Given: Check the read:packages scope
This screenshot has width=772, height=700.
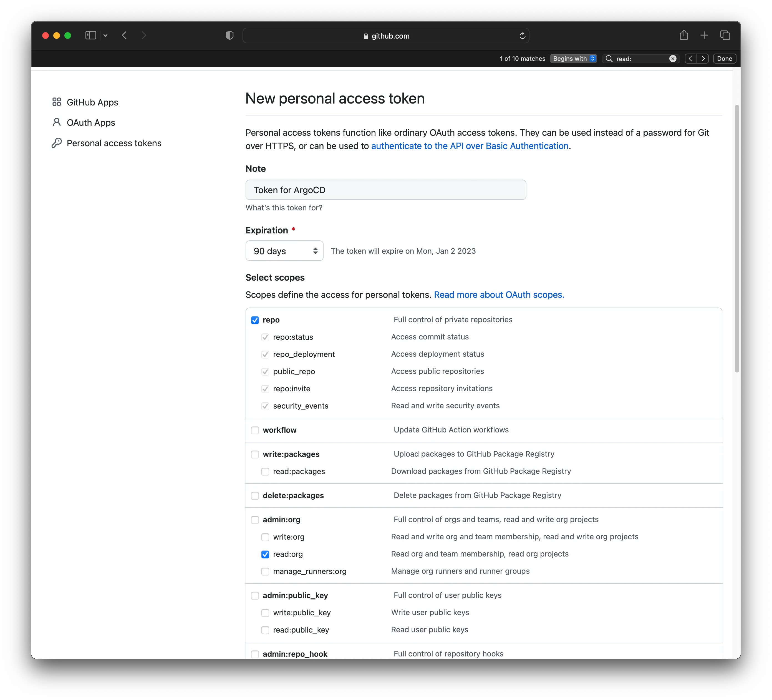Looking at the screenshot, I should (x=265, y=471).
